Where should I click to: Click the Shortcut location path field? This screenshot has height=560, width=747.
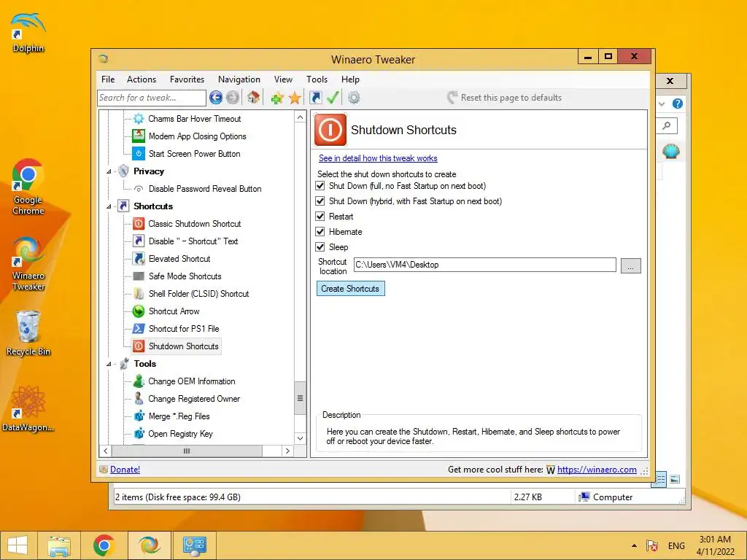click(x=484, y=265)
